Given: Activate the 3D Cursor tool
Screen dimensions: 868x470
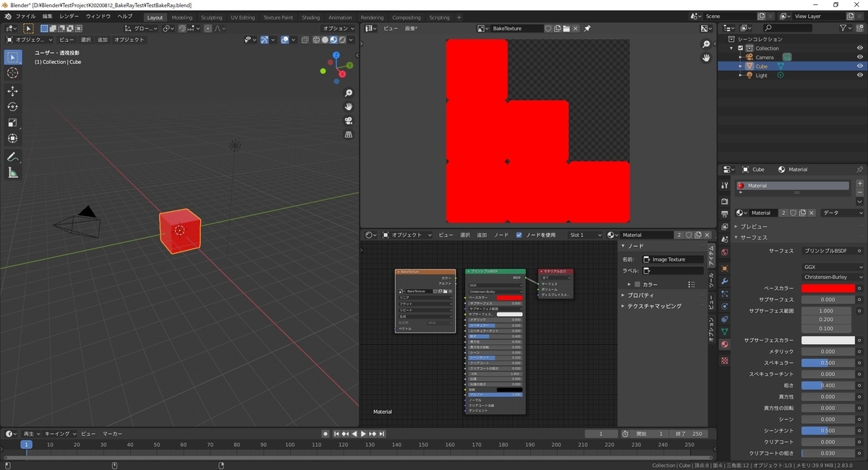Looking at the screenshot, I should point(13,73).
